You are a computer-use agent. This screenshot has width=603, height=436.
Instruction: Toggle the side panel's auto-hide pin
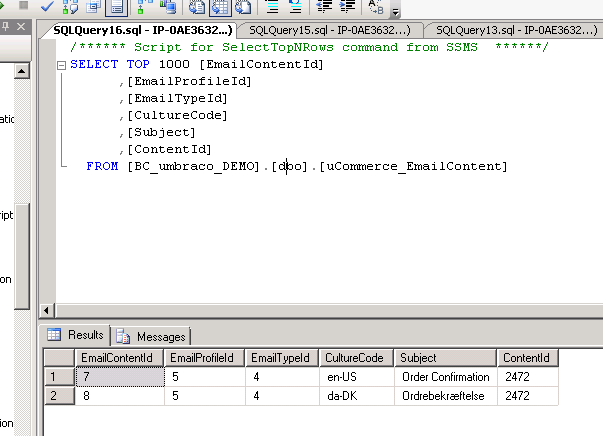pos(5,27)
